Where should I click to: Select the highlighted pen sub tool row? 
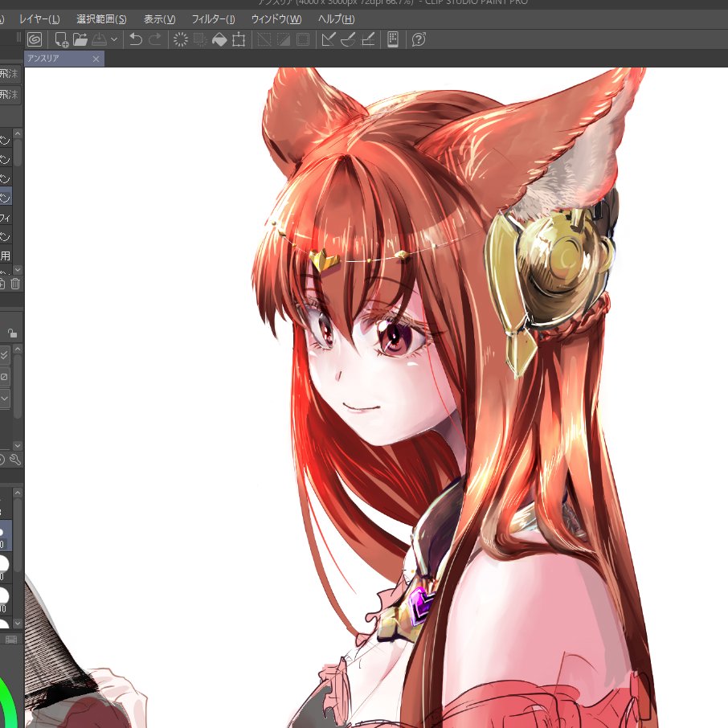point(6,198)
